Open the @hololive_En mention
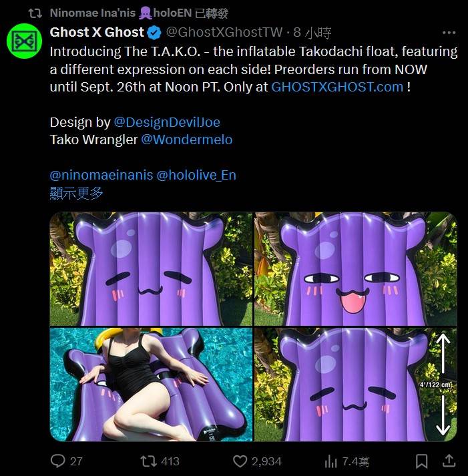The height and width of the screenshot is (476, 468). tap(196, 175)
